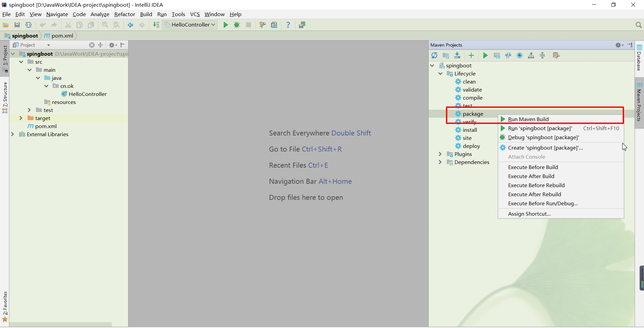Click the Help question mark icon
644x328 pixels.
point(288,25)
